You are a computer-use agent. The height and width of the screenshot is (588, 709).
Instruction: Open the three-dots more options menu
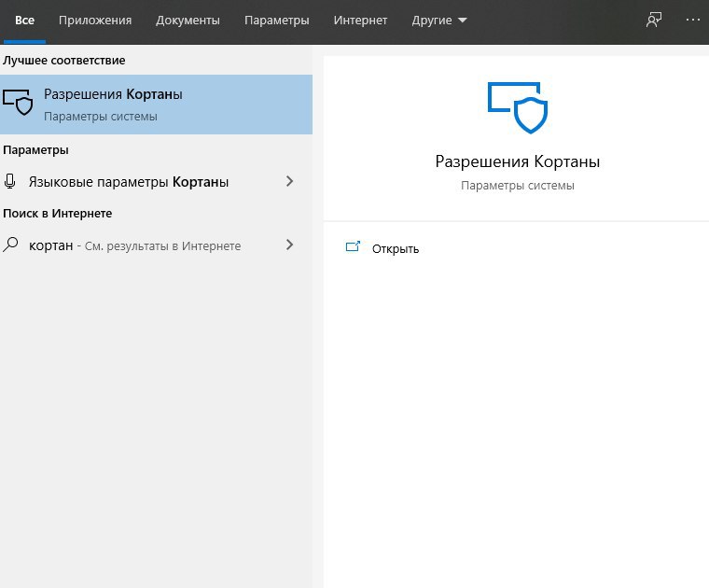click(693, 20)
